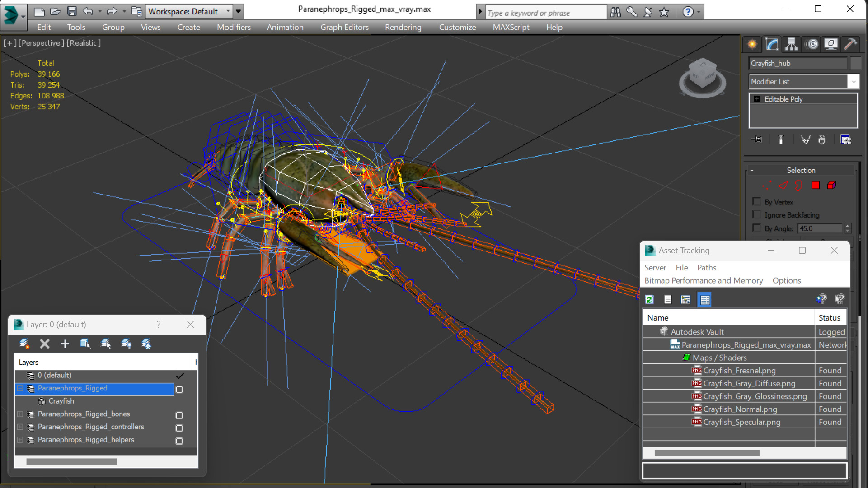Click the By Angle spinner arrows
Screen dimensions: 868x488
(x=848, y=228)
